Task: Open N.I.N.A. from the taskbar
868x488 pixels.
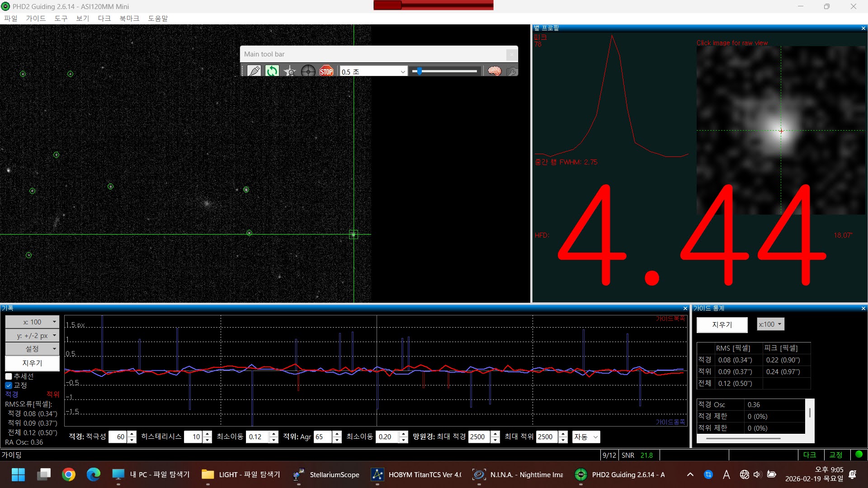Action: click(x=518, y=474)
